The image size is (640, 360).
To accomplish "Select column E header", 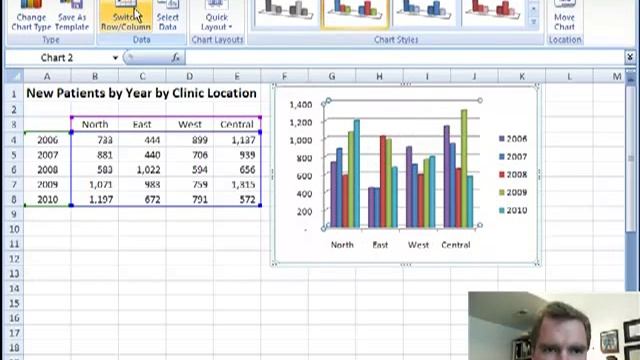I will point(237,76).
